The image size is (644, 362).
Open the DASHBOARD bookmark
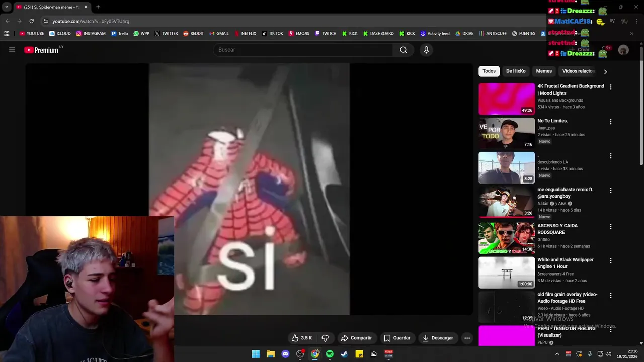coord(378,34)
